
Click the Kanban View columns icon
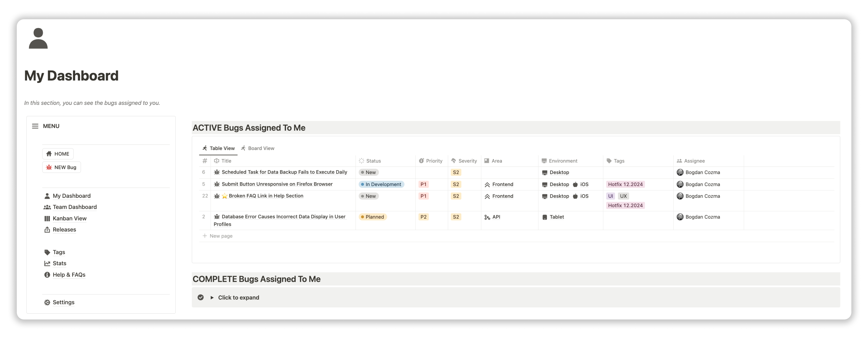[47, 219]
